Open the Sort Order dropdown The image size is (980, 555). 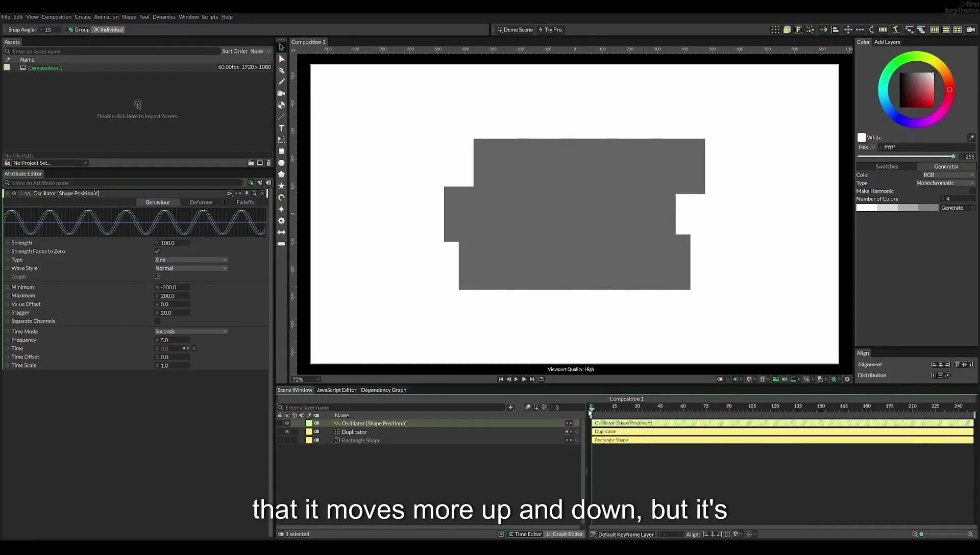click(260, 52)
